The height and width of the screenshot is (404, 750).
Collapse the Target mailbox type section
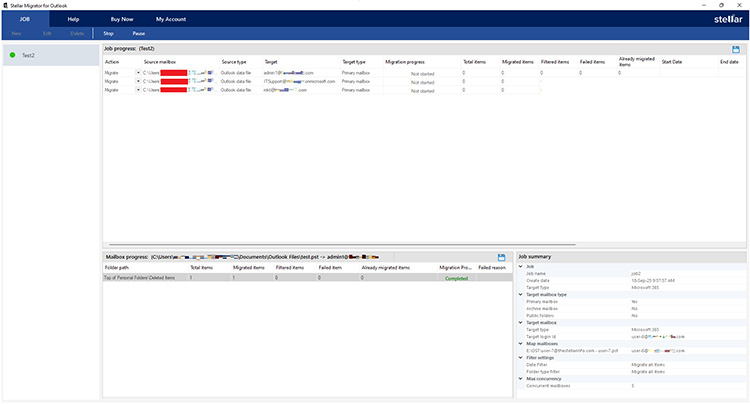click(520, 294)
